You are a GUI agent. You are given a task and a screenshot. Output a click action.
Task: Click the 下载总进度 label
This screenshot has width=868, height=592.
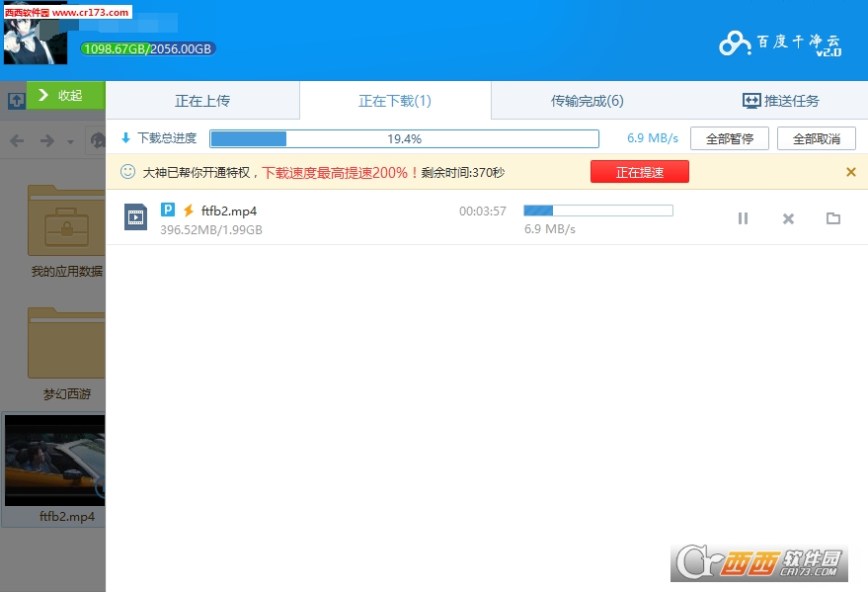click(x=167, y=138)
